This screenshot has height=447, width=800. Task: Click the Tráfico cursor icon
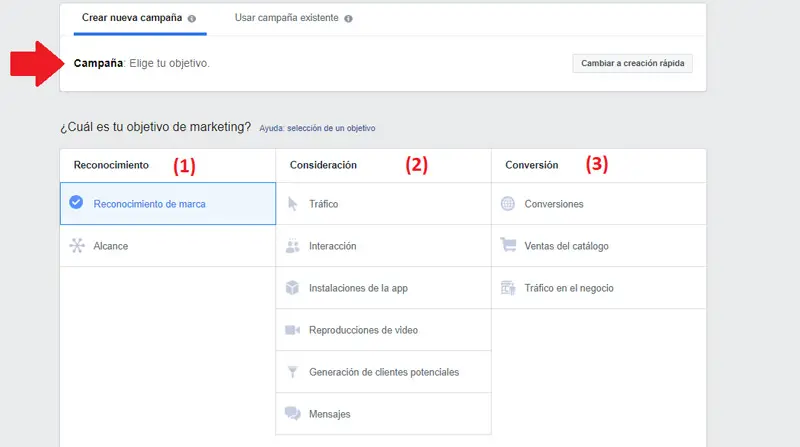click(293, 204)
